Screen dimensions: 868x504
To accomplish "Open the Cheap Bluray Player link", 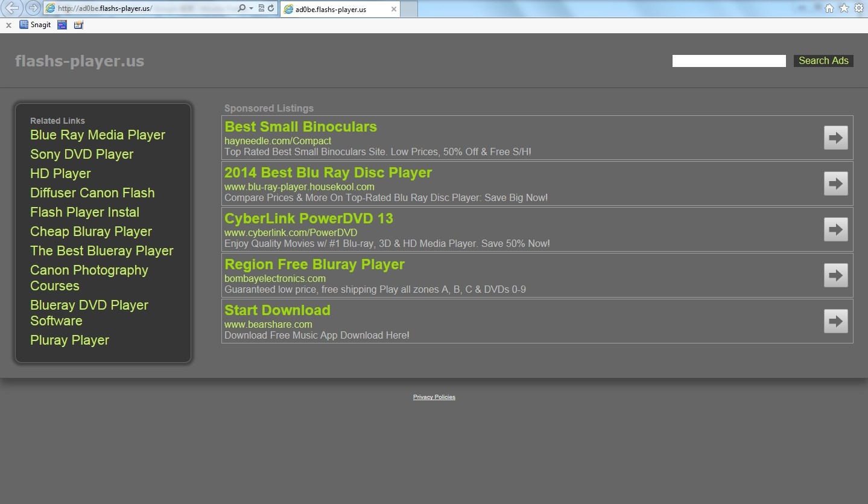I will pyautogui.click(x=91, y=231).
